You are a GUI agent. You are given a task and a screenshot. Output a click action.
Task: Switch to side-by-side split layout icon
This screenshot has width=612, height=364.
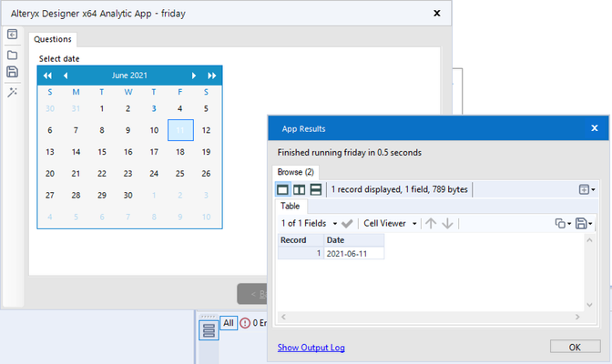coord(299,189)
